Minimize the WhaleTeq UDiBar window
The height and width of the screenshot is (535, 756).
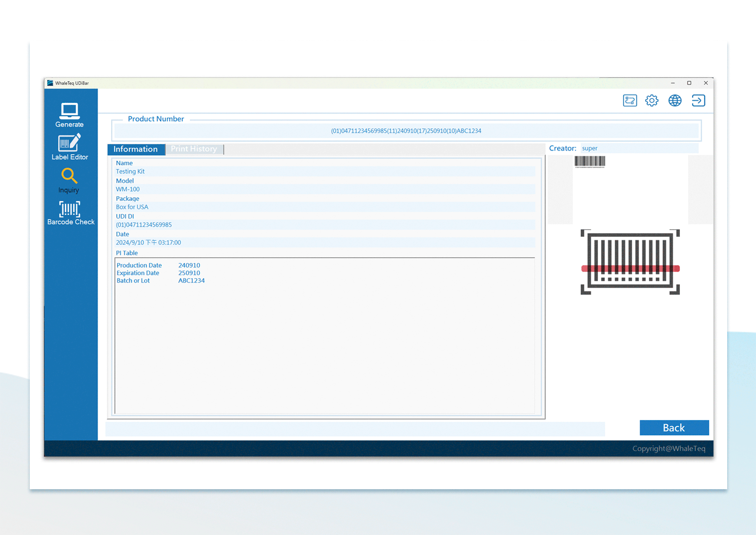(673, 83)
